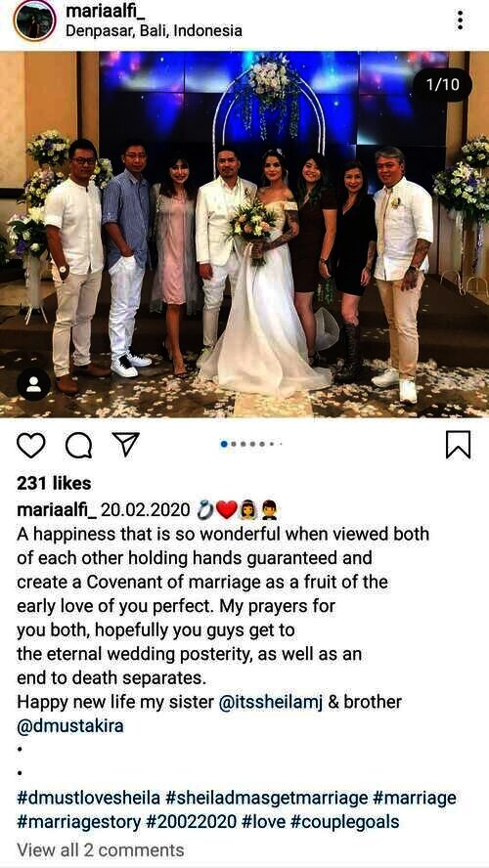Like the post with the heart icon
489x868 pixels.
31,445
